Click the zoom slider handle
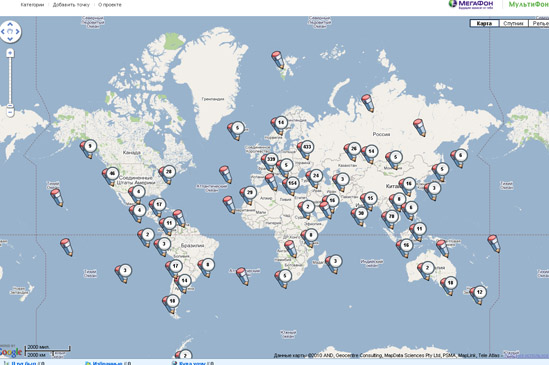 coord(10,106)
